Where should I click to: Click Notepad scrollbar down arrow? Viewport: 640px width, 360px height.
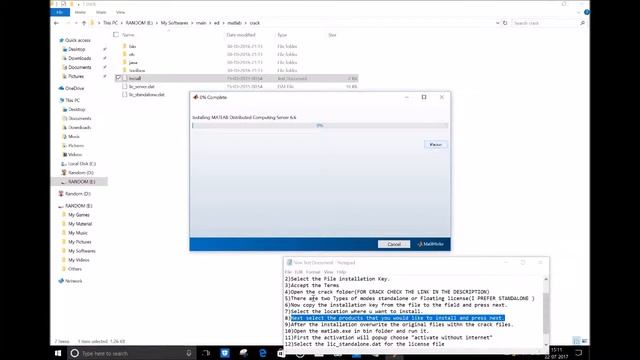[x=546, y=344]
